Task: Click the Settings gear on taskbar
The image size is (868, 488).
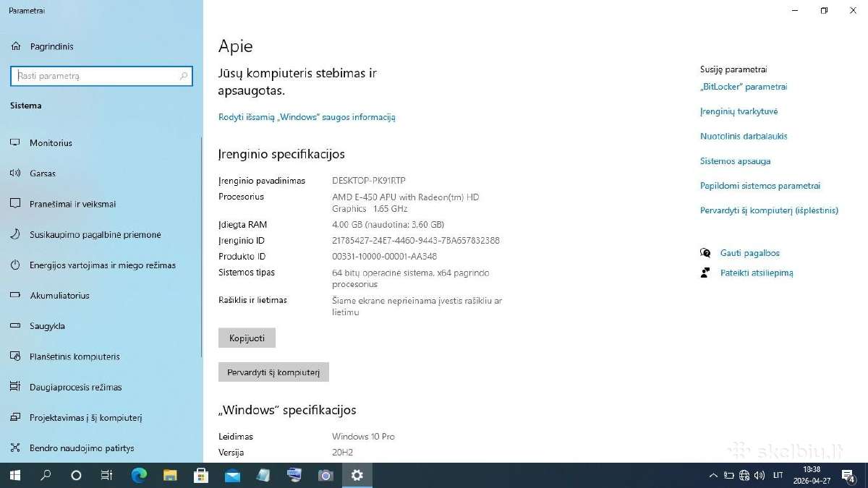Action: (357, 475)
